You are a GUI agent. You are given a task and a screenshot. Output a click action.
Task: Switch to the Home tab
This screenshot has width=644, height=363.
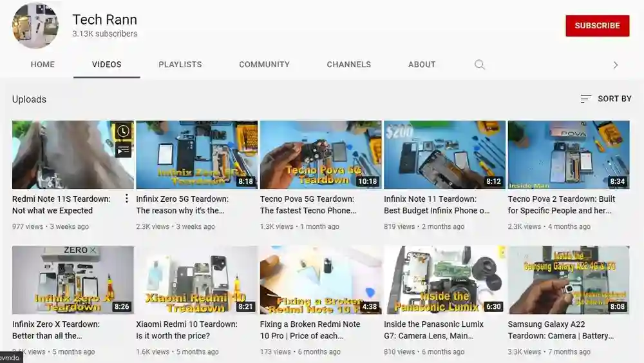tap(43, 64)
